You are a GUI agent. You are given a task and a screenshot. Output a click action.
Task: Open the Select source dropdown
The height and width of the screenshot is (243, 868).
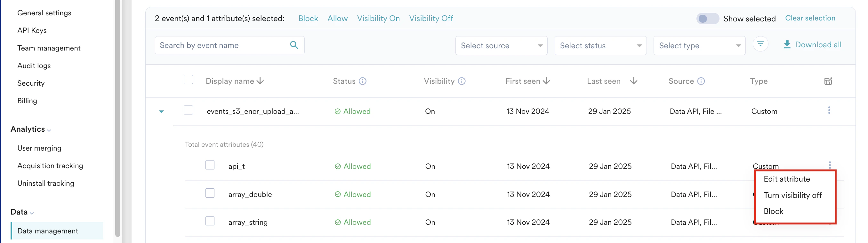point(501,45)
